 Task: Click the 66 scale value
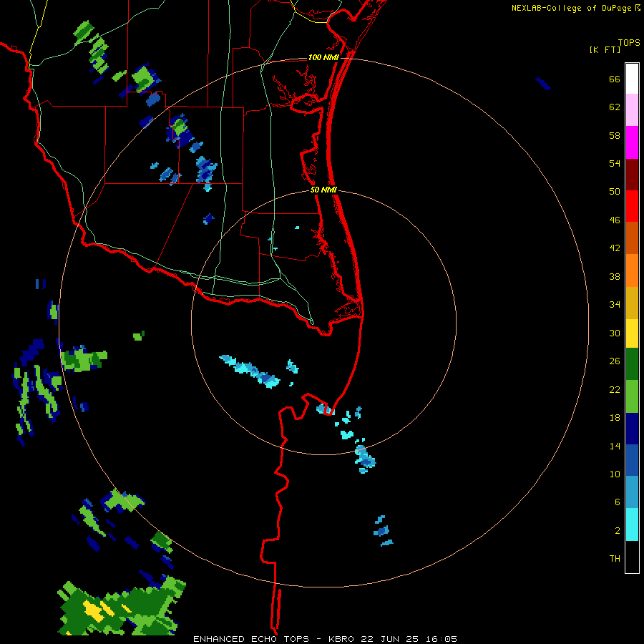click(x=615, y=79)
